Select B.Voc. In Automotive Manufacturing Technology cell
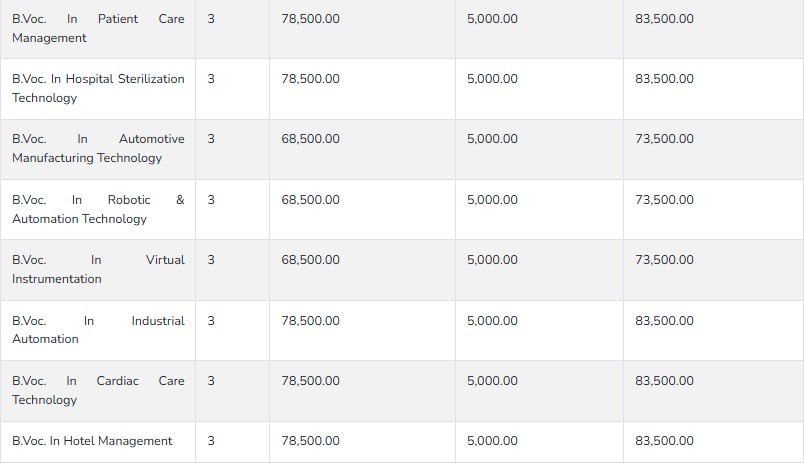804x464 pixels. 98,149
